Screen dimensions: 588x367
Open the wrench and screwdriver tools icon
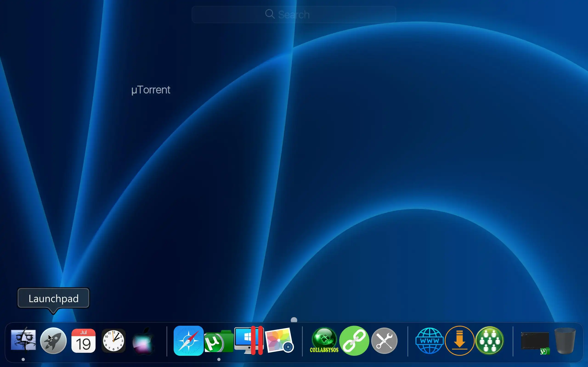coord(384,341)
